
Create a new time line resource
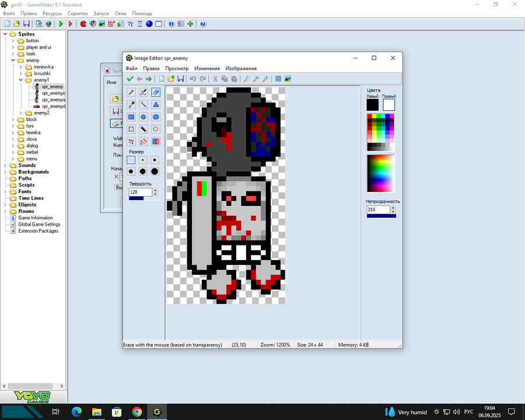coord(140,24)
